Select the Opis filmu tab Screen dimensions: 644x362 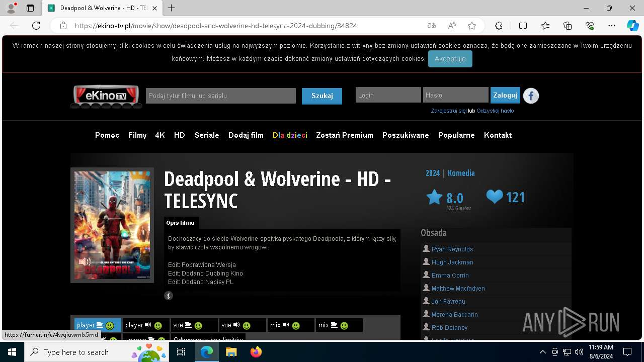pyautogui.click(x=181, y=223)
